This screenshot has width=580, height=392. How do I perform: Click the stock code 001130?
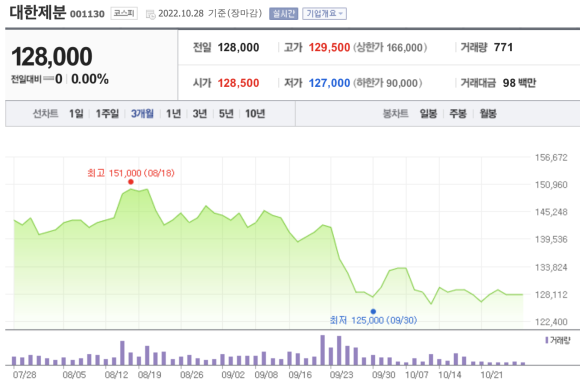(x=87, y=14)
